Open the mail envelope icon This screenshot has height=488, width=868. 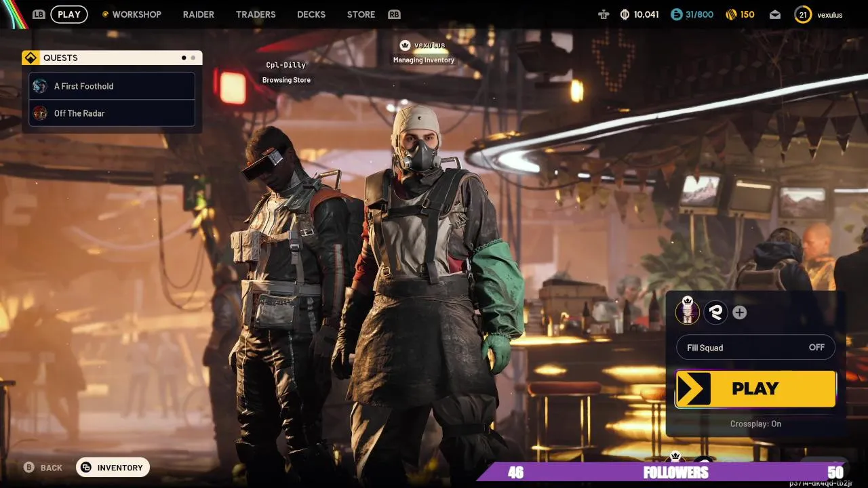[x=775, y=14]
